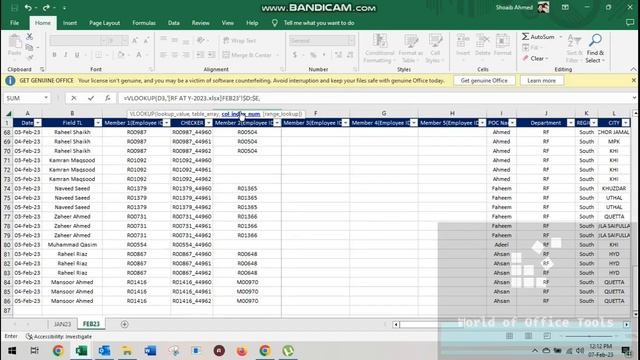Click Format cells icon
Screen dimensions: 640x360
502,41
